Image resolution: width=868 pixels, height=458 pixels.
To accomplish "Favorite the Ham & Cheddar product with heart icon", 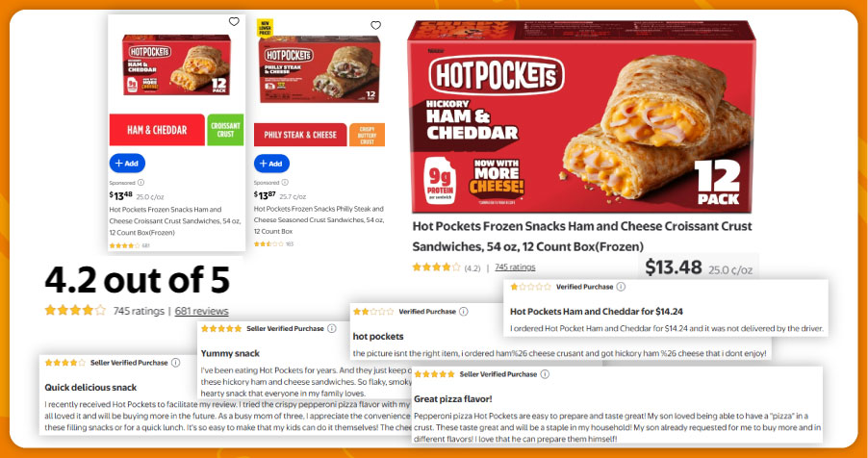I will pos(234,21).
